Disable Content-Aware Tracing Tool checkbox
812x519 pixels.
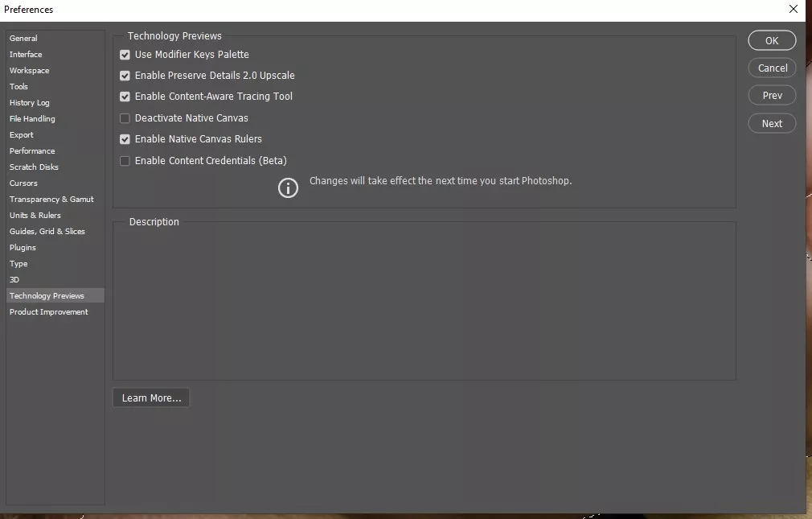click(x=125, y=97)
